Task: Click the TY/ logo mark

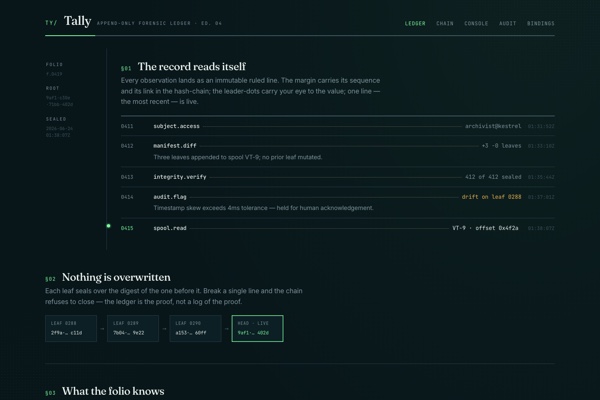Action: click(51, 23)
